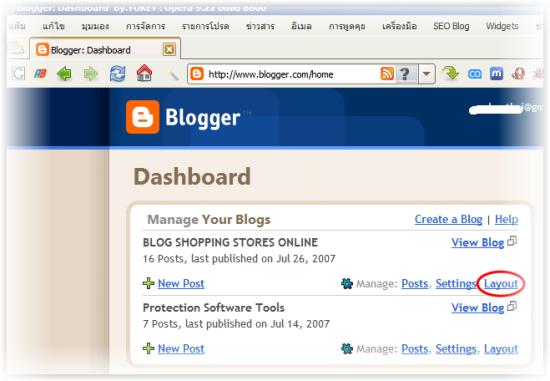Open the address bar dropdown arrow
The width and height of the screenshot is (550, 381).
427,74
